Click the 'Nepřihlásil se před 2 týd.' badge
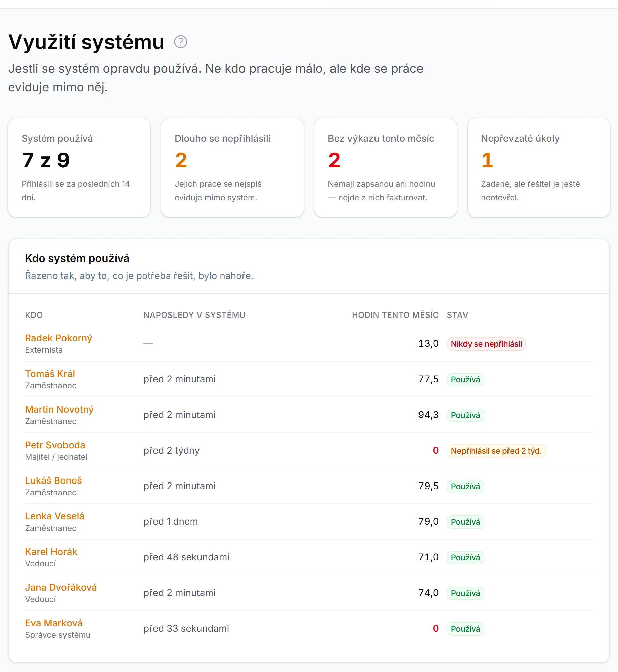 (x=496, y=451)
